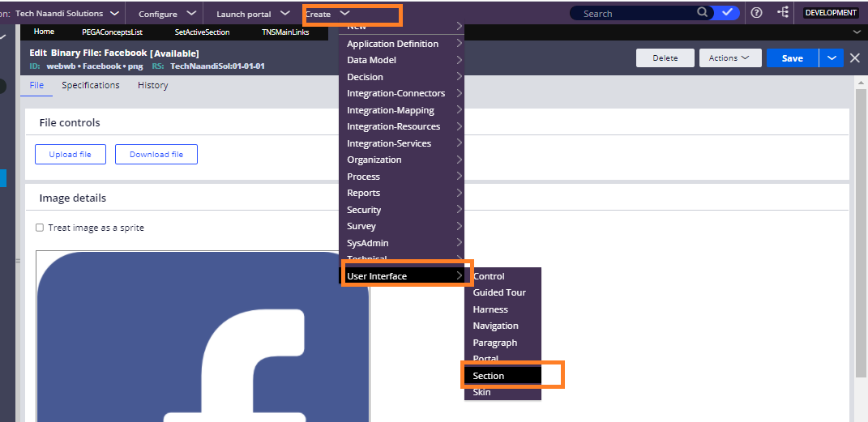Open Integration-Mapping submenu
The height and width of the screenshot is (422, 868).
tap(401, 110)
